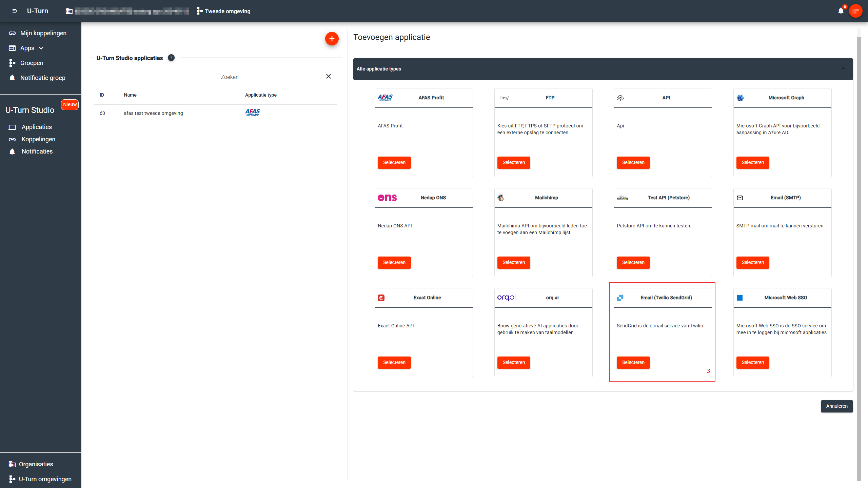The width and height of the screenshot is (868, 488).
Task: Open U-Turn omgevingen at sidebar bottom
Action: click(x=45, y=479)
